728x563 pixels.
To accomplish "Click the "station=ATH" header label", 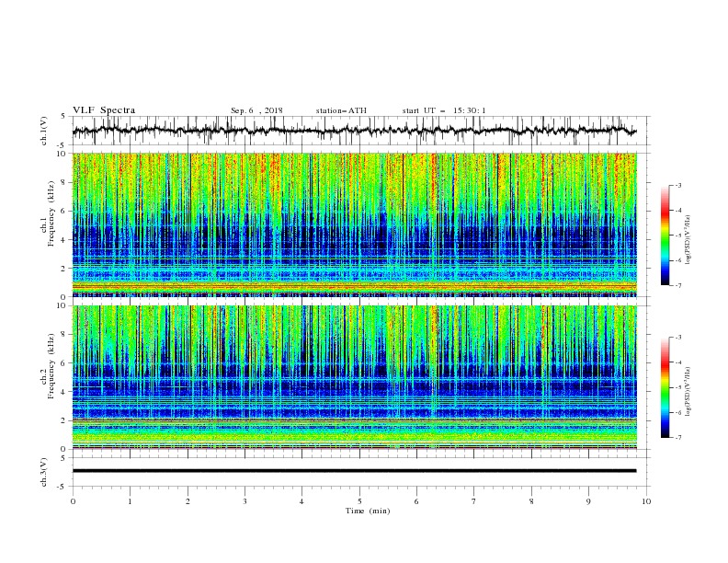I will tap(341, 110).
